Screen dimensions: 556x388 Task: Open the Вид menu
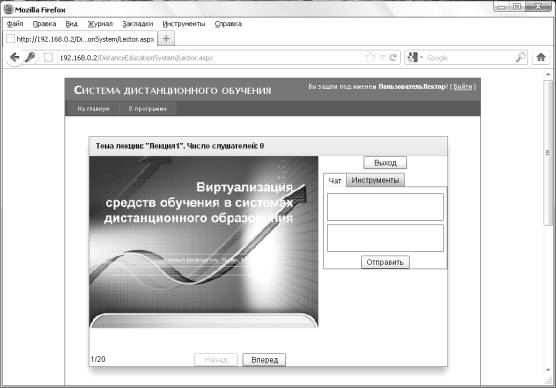coord(72,24)
